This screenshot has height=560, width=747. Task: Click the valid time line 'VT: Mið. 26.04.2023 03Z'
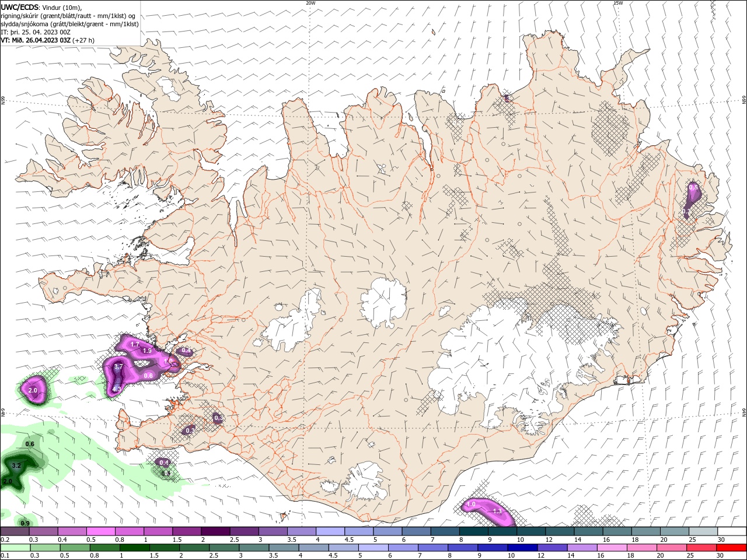click(x=36, y=40)
